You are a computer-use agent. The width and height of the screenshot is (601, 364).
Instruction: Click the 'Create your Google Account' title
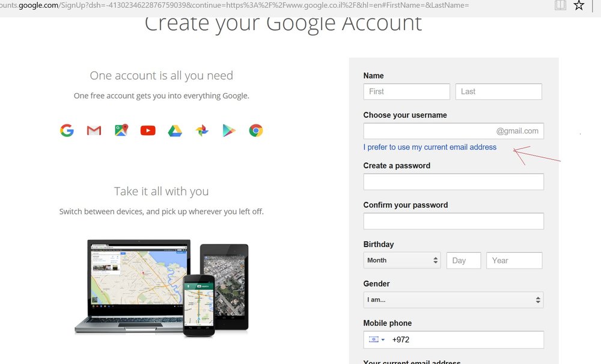[x=283, y=24]
